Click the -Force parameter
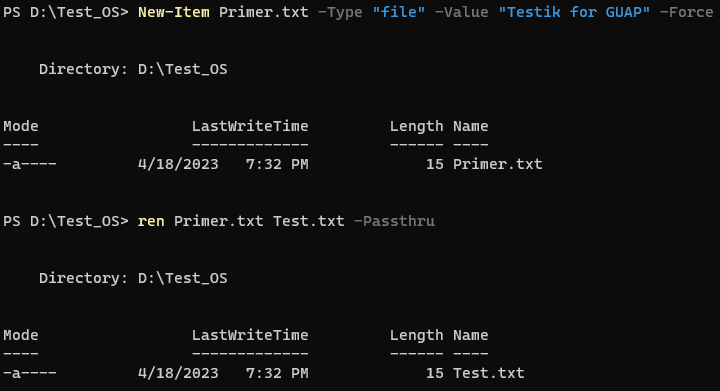Screen dimensions: 720x391 click(x=686, y=12)
